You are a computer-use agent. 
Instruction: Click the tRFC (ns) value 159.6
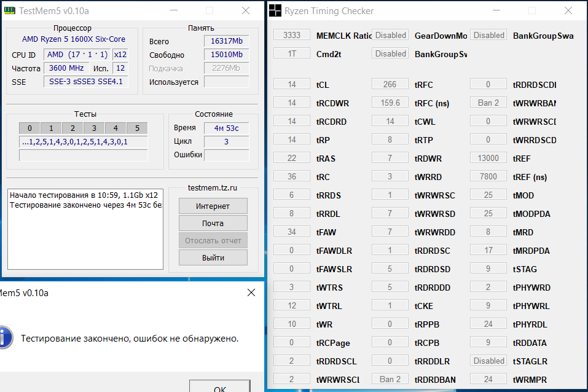pyautogui.click(x=390, y=103)
